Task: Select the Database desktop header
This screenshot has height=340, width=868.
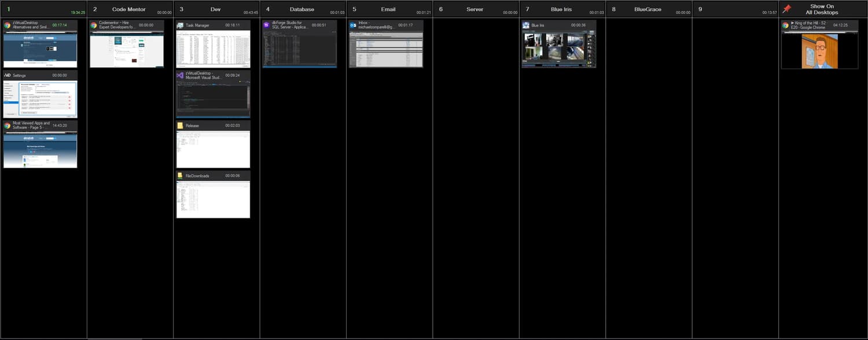Action: (301, 9)
